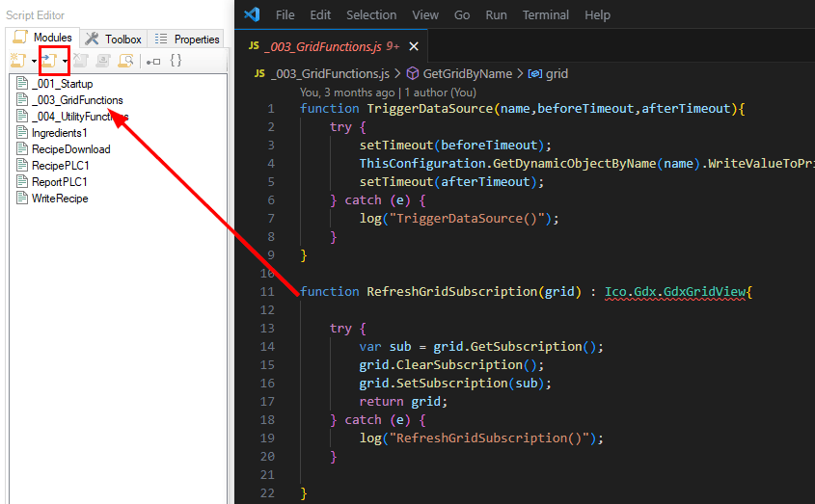
Task: Click the log("RefreshGridSubscription()") statement on line 19
Action: click(x=481, y=438)
